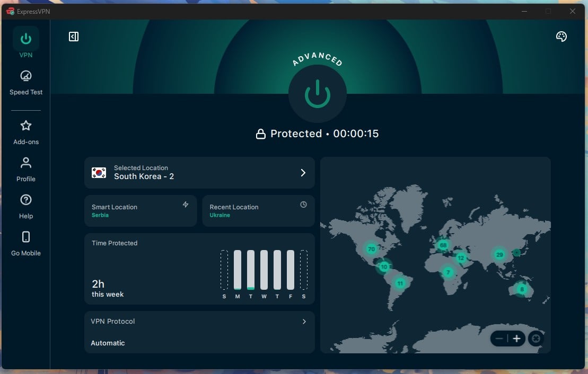Select the 11 server cluster in South America
Viewport: 588px width, 374px height.
coord(400,283)
